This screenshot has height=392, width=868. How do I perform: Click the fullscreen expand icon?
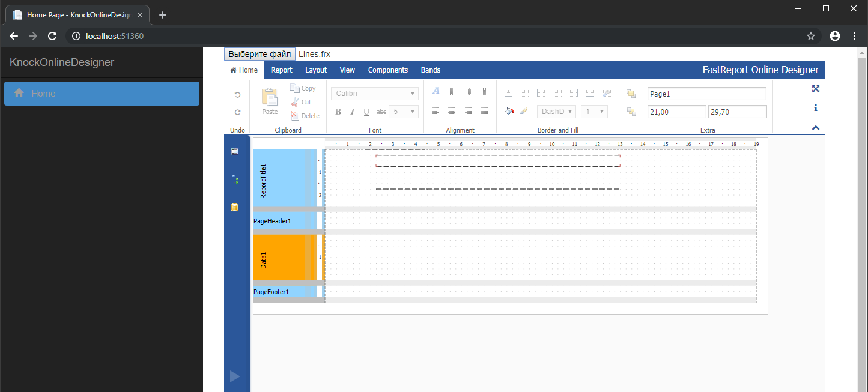815,89
